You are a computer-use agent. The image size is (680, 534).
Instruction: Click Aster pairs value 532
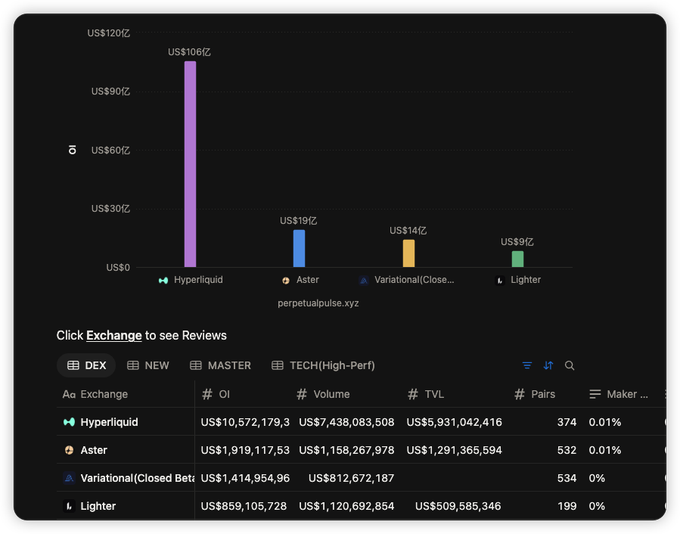coord(567,450)
